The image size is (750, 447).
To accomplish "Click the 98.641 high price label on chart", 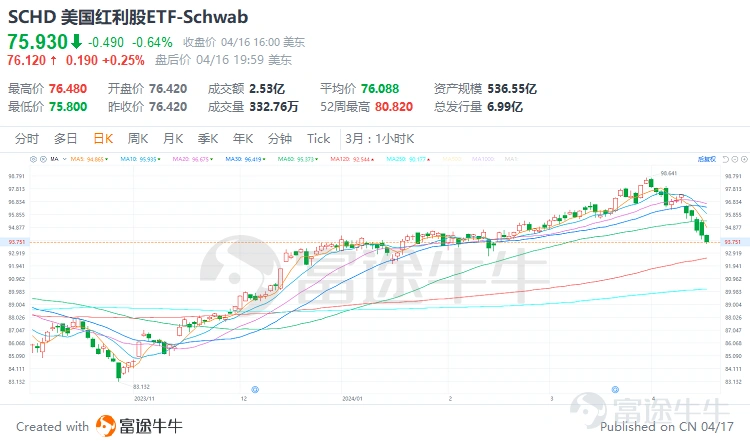I will 669,173.
